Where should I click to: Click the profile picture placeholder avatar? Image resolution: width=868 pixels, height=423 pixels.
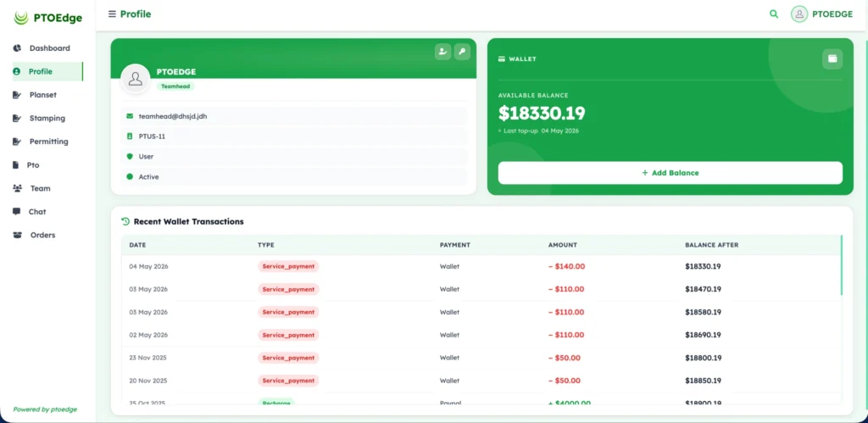click(135, 79)
